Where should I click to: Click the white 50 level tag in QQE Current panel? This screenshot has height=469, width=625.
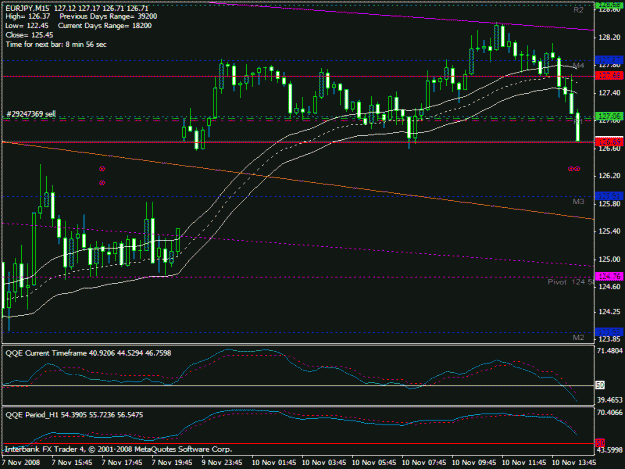click(x=600, y=385)
